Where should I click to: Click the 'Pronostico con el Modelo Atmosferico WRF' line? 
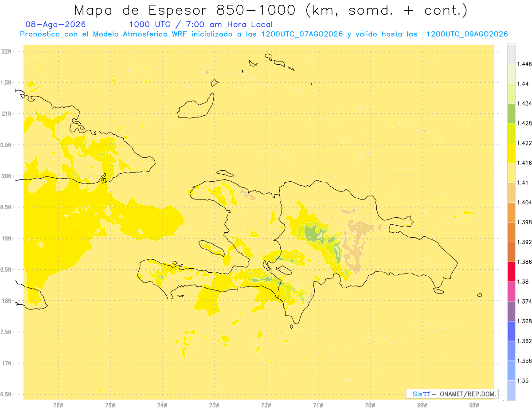tap(264, 34)
